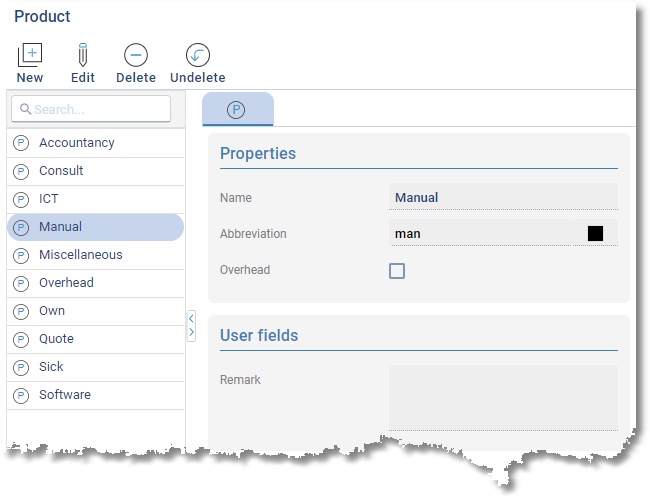Click the New product icon

(x=30, y=55)
